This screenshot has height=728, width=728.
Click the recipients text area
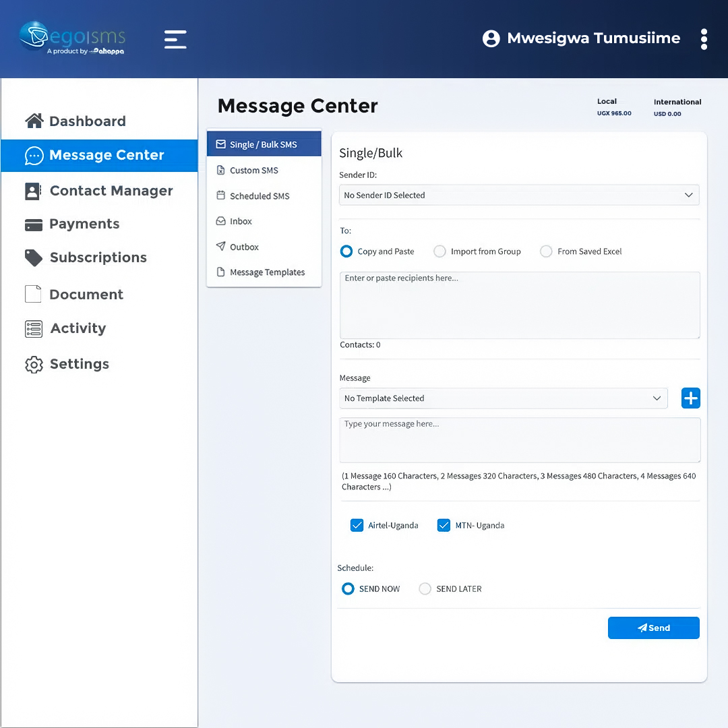[519, 305]
